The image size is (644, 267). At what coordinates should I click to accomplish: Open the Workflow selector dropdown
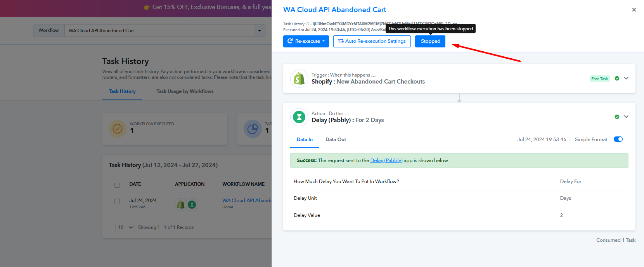coord(165,31)
